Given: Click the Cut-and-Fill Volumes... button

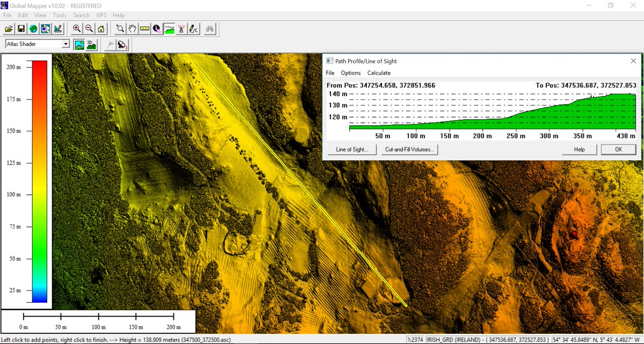Looking at the screenshot, I should 410,149.
